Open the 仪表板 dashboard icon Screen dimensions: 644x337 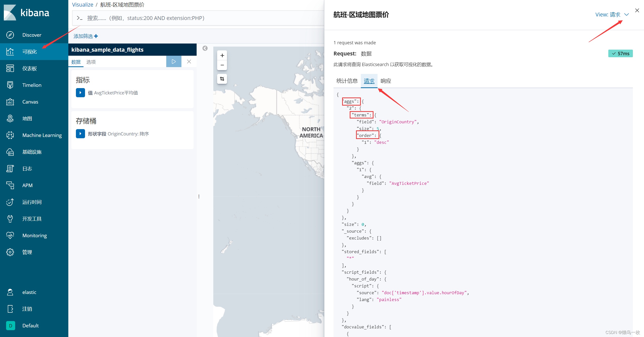(10, 68)
